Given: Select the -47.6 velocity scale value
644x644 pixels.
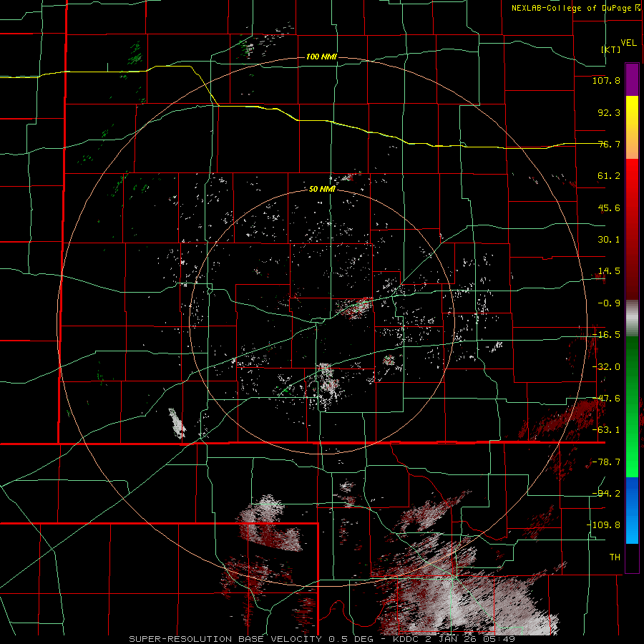Looking at the screenshot, I should point(606,399).
